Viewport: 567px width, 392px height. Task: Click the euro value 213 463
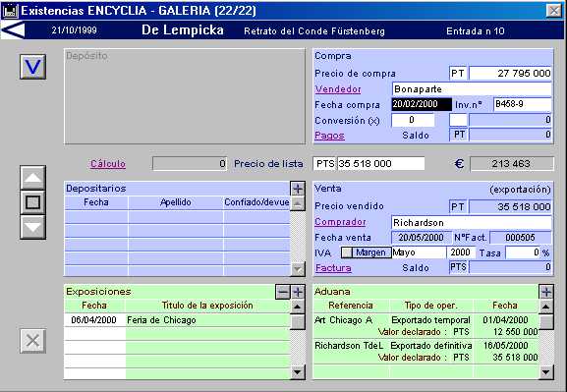(511, 164)
